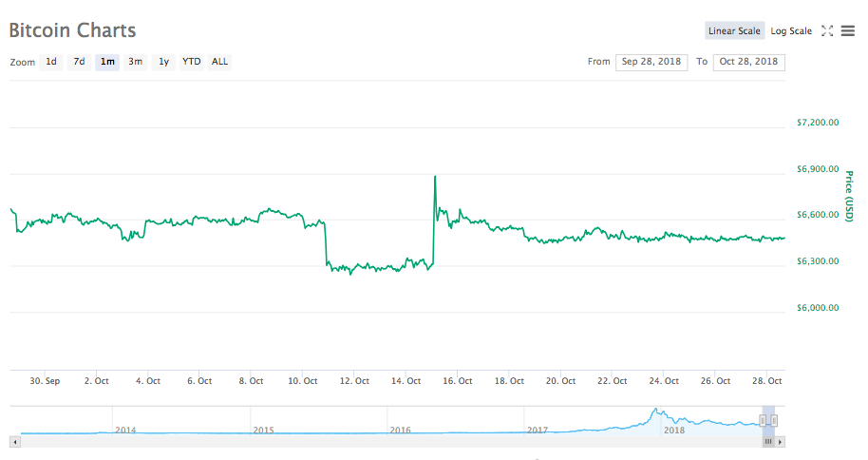Click the 18. Oct date label

click(x=509, y=381)
